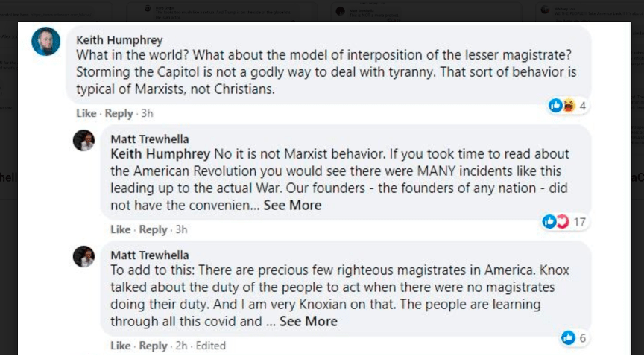View the 6 likes on Matt's second reply

[x=574, y=338]
